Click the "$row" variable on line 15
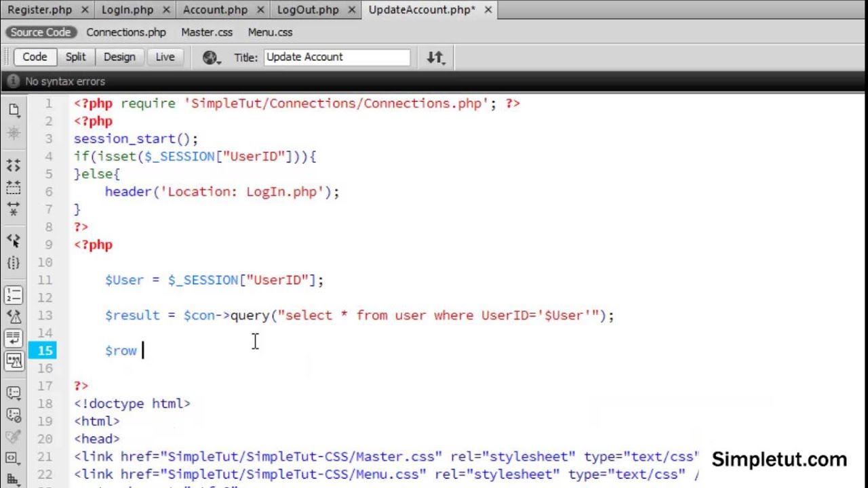This screenshot has height=488, width=868. 121,350
